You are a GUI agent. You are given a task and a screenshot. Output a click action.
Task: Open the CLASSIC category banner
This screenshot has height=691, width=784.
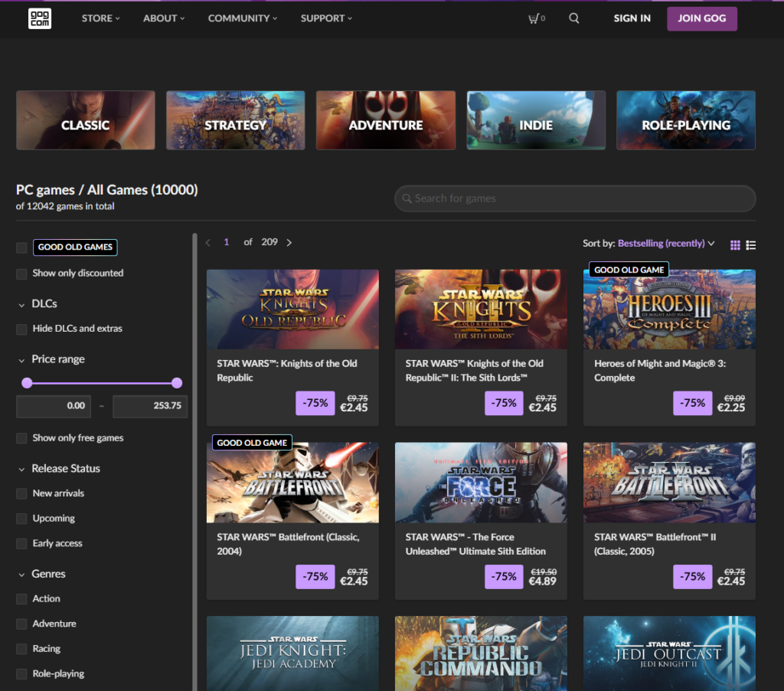tap(86, 120)
